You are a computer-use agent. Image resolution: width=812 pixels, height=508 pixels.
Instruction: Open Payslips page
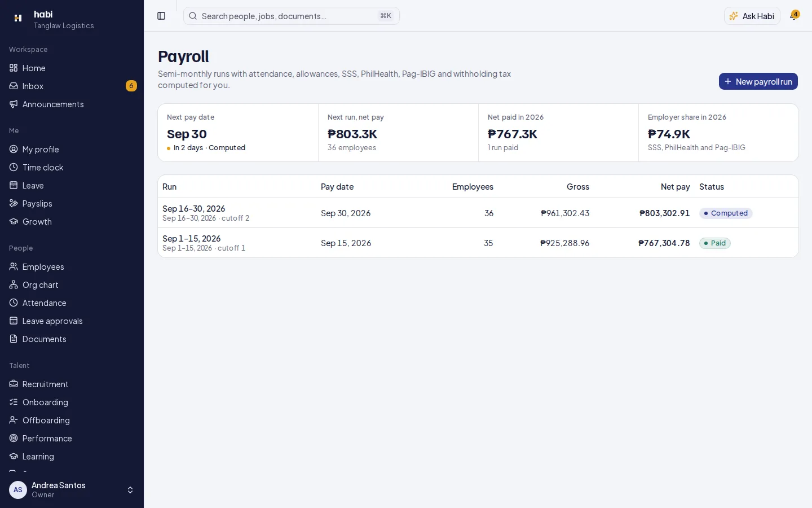point(72,203)
